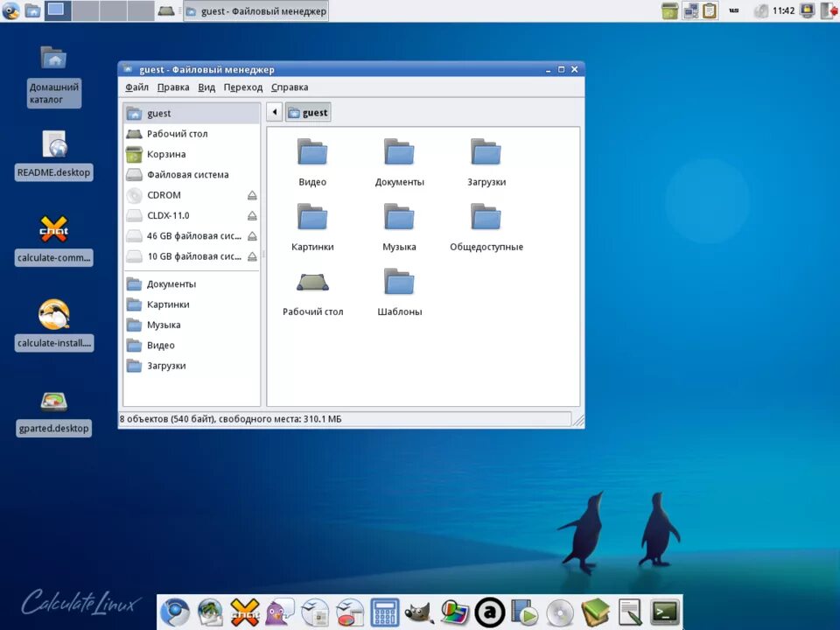Image resolution: width=840 pixels, height=630 pixels.
Task: Select the Шаблоны folder
Action: click(x=400, y=292)
